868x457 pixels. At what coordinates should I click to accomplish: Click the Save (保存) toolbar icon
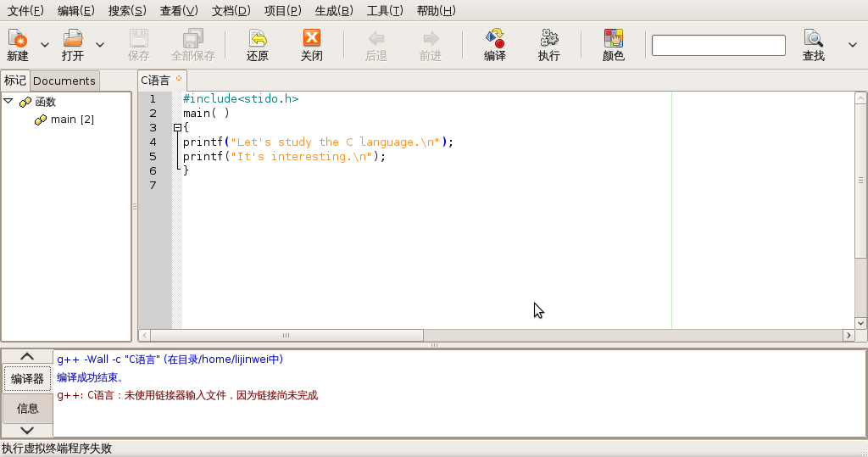[138, 38]
